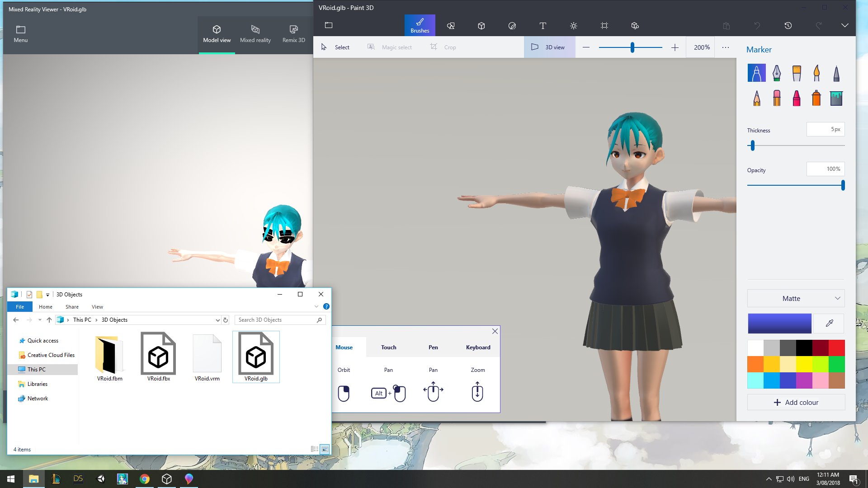Image resolution: width=868 pixels, height=488 pixels.
Task: Click the Thickness value field
Action: (x=826, y=129)
